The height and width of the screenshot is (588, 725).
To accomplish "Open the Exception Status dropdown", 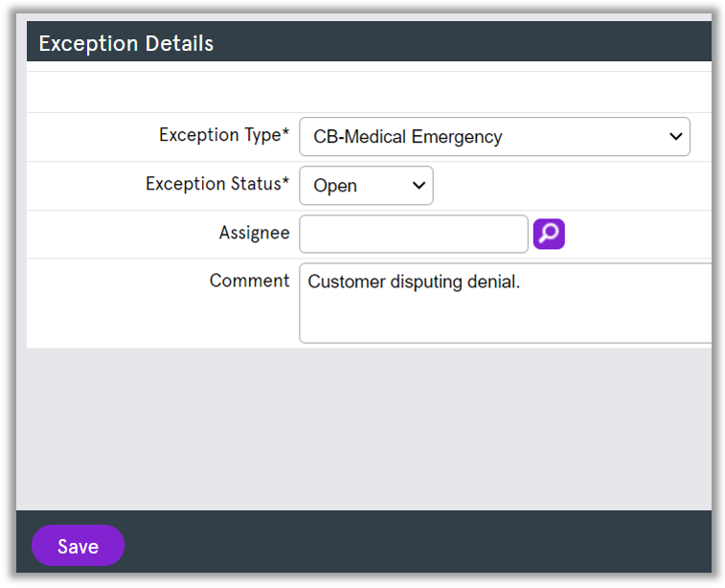I will pyautogui.click(x=366, y=186).
